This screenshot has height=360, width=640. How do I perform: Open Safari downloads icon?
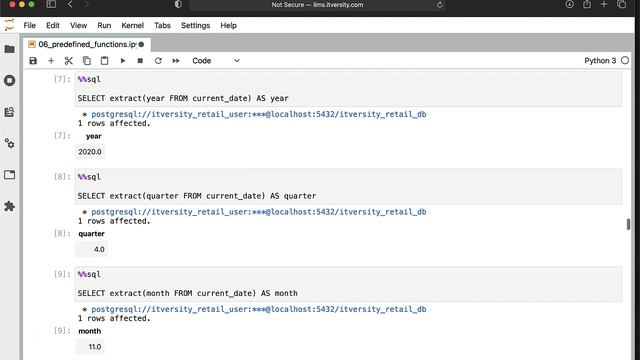pyautogui.click(x=569, y=4)
